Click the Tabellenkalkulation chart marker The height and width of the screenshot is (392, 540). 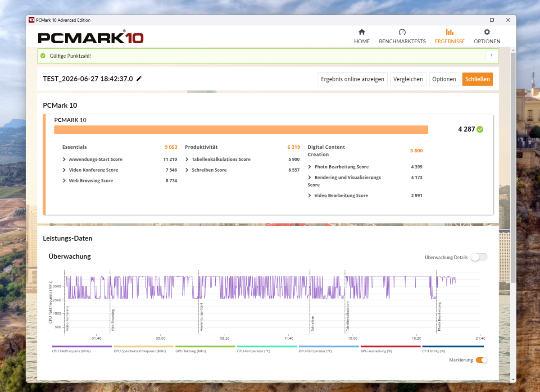(x=348, y=316)
